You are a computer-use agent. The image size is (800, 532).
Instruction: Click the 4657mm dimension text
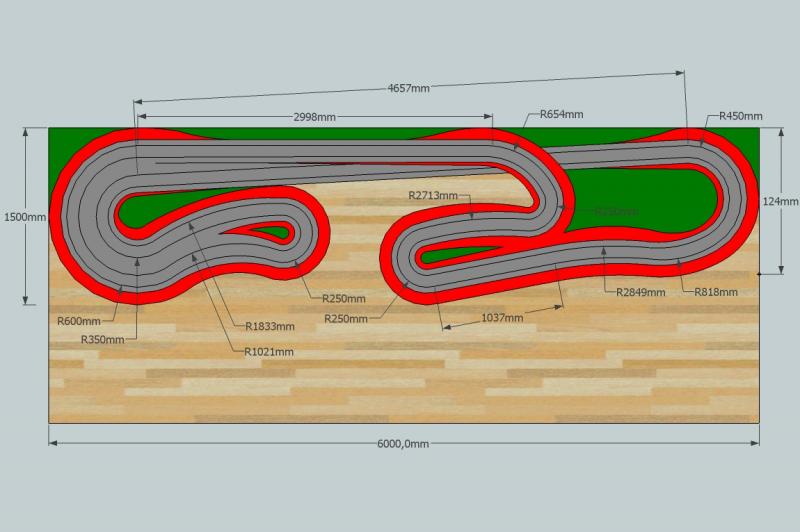(408, 88)
